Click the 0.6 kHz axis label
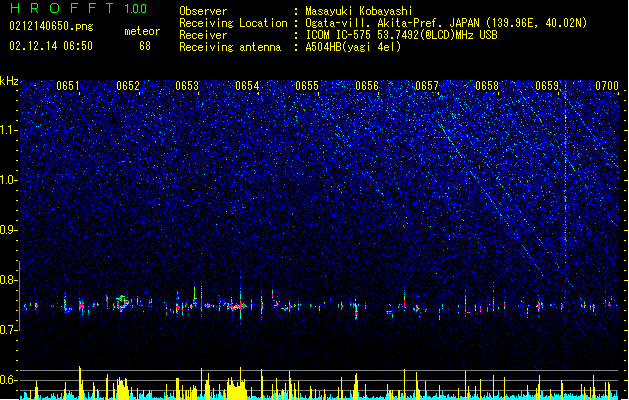Viewport: 629px width, 400px height. click(9, 380)
